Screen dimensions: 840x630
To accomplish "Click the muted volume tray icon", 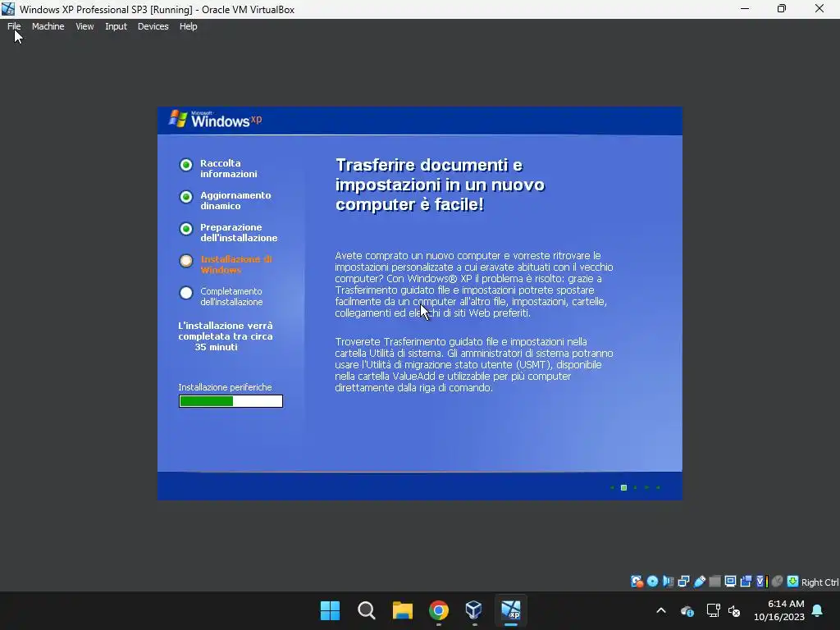I will (x=734, y=610).
